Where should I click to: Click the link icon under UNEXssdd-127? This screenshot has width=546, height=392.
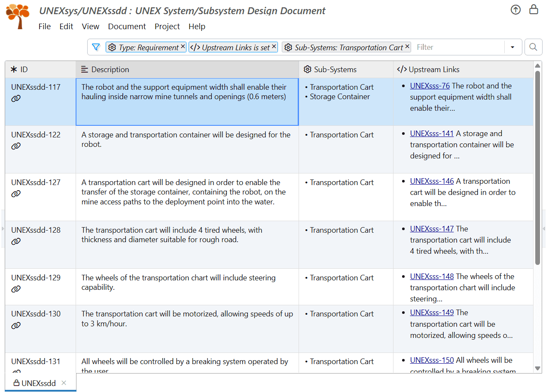16,193
